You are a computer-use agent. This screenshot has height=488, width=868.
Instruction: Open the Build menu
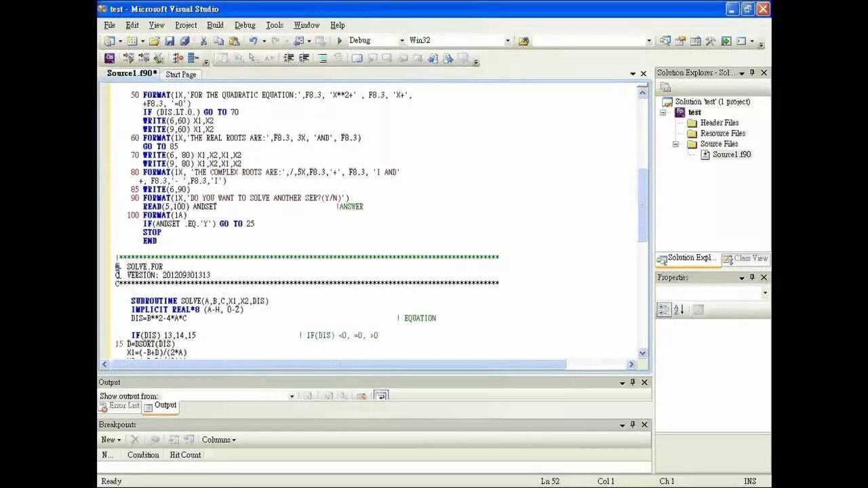point(215,25)
